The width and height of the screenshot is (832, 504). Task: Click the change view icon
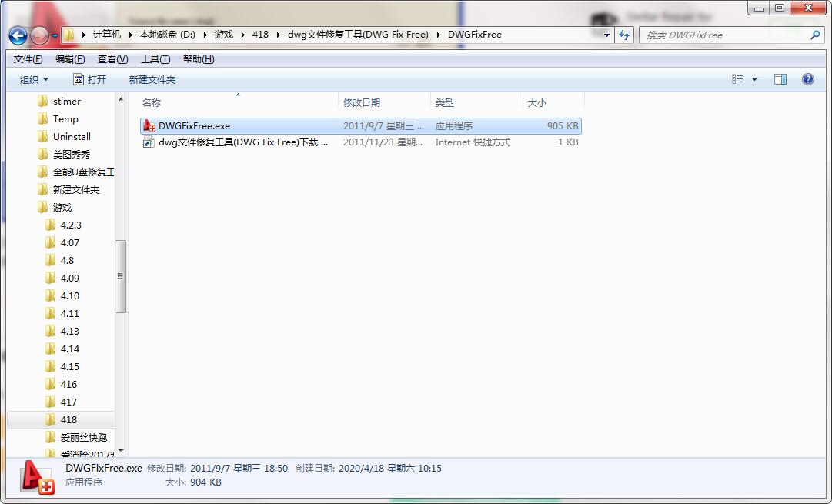tap(737, 79)
